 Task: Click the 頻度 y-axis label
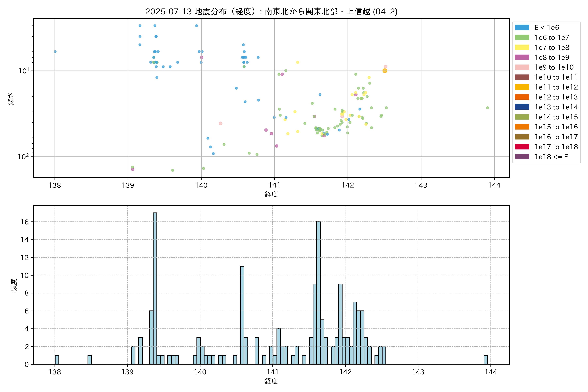tap(14, 285)
